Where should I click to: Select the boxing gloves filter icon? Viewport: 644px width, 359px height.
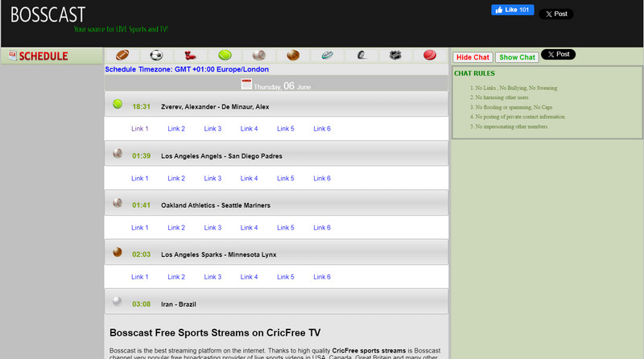(190, 55)
